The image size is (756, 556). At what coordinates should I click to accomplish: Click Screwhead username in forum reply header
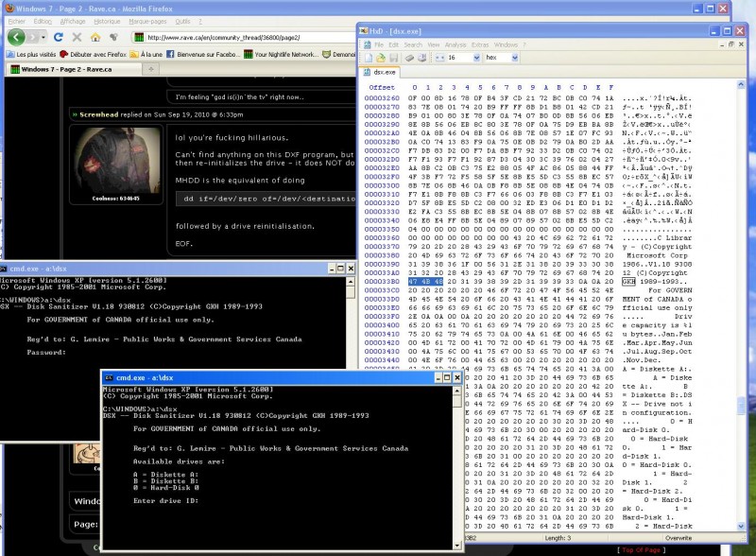(x=99, y=114)
